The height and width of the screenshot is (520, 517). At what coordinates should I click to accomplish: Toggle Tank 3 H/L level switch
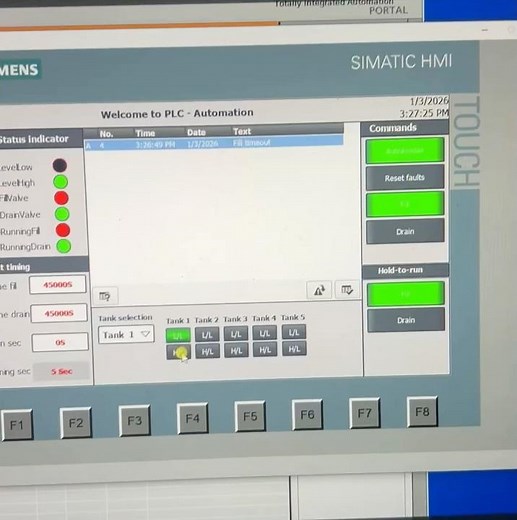[x=236, y=351]
